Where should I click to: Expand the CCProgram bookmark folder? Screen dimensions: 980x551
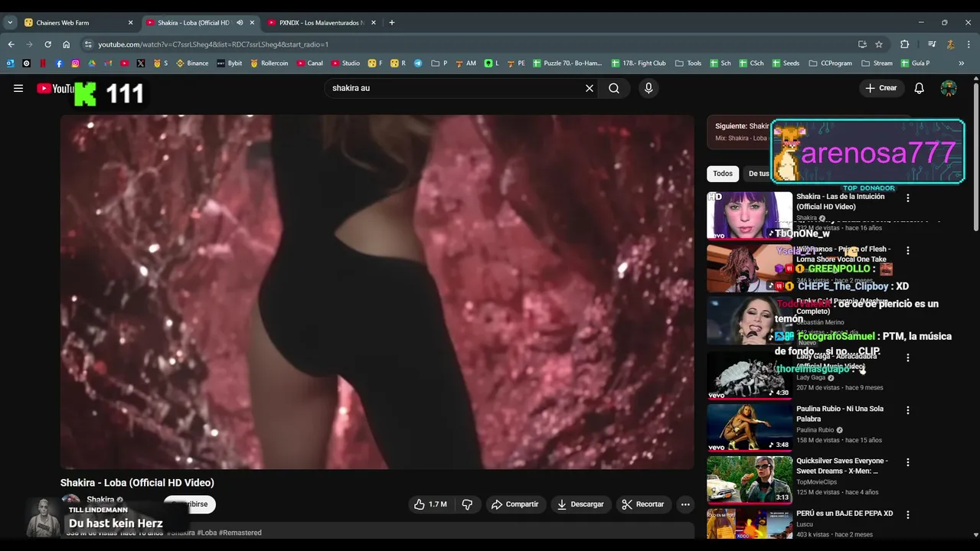click(x=830, y=64)
